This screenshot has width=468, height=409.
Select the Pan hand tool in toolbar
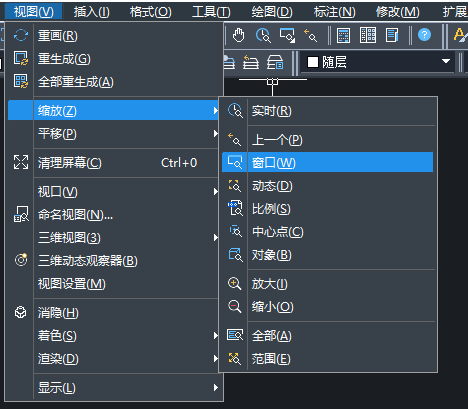point(238,35)
